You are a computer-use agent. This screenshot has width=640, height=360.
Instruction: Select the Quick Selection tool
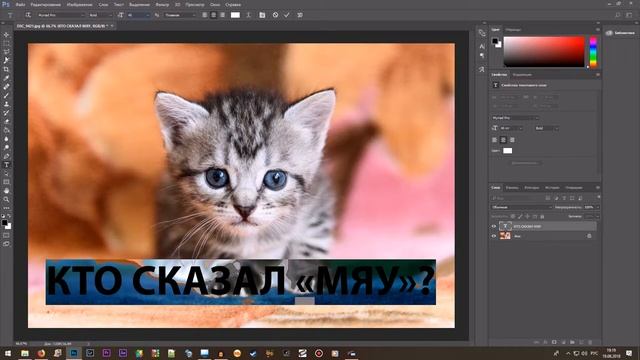[x=6, y=60]
